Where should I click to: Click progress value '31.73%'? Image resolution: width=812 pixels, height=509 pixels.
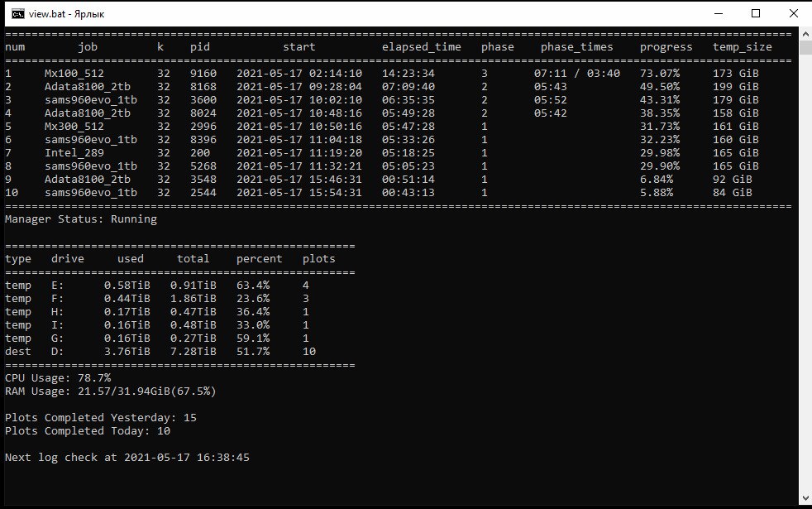(659, 127)
